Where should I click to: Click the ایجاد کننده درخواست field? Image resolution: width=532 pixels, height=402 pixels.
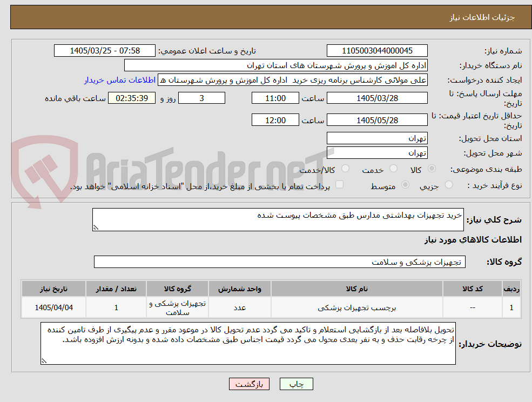292,80
